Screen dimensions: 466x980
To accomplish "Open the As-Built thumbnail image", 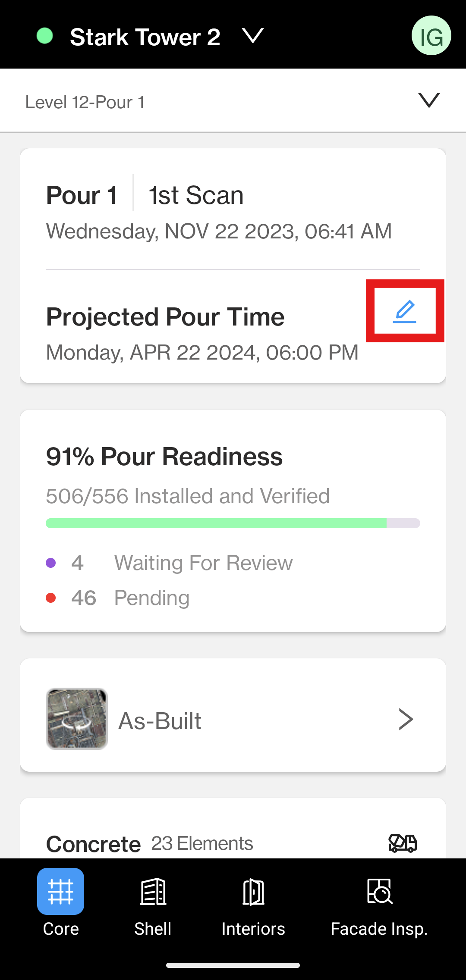I will pyautogui.click(x=77, y=719).
